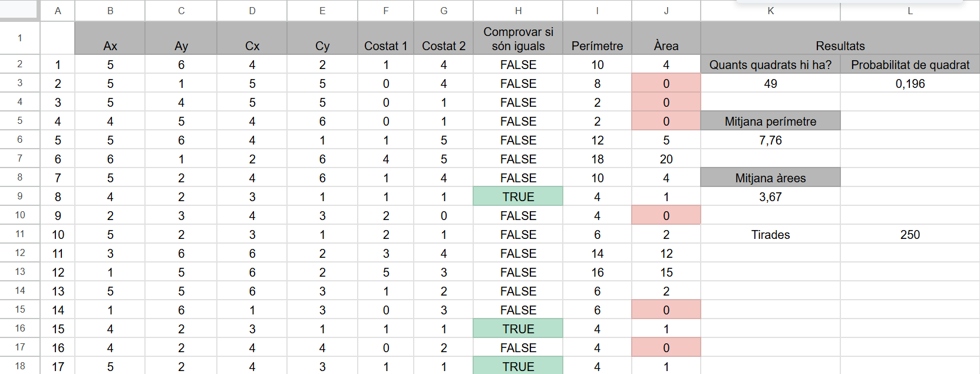Select the 'Perímetre' header cell
The width and height of the screenshot is (980, 374).
tap(597, 39)
